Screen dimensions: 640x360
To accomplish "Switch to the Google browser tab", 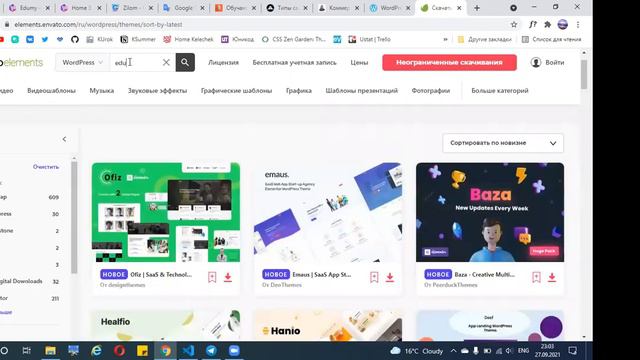I will click(x=184, y=8).
